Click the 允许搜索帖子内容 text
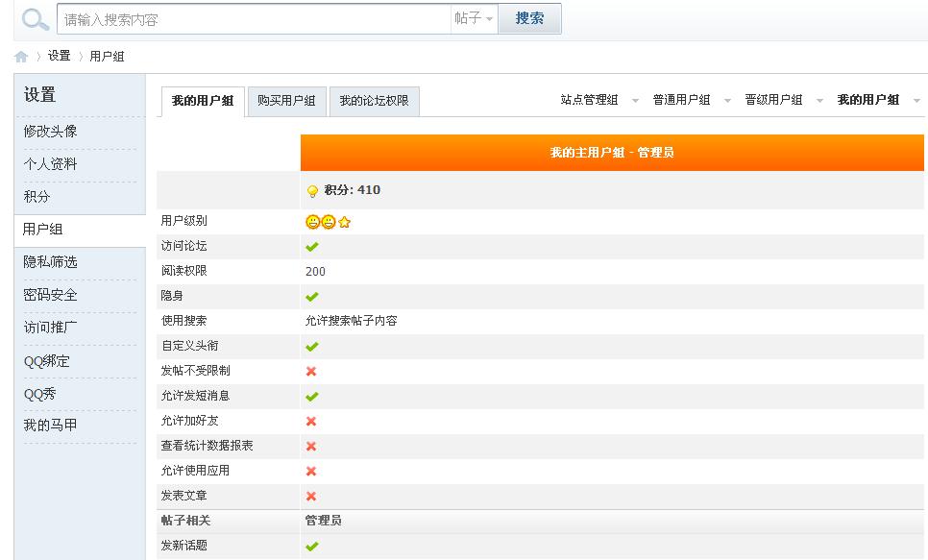The height and width of the screenshot is (560, 928). (351, 321)
